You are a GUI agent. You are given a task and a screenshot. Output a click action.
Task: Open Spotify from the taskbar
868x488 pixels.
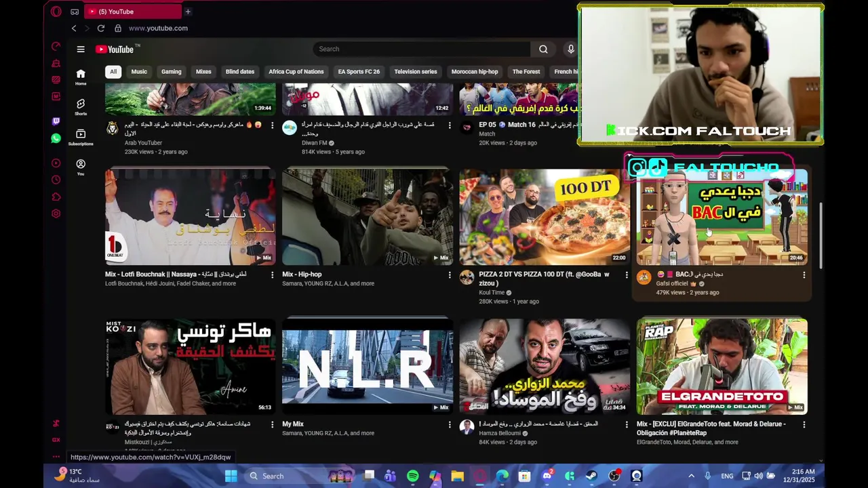(412, 476)
